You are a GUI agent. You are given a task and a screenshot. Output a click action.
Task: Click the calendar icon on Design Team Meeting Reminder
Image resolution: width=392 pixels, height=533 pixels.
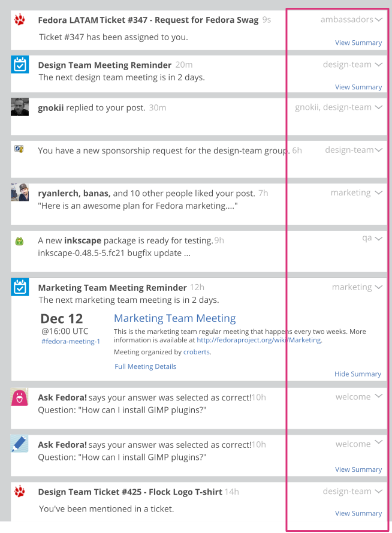click(x=20, y=64)
